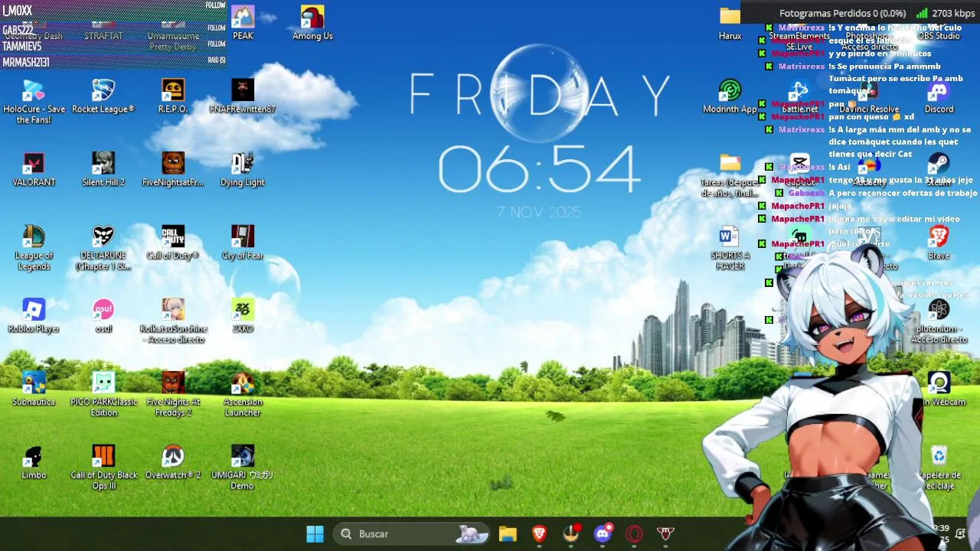Launch Overwatch® 2 desktop shortcut
980x551 pixels.
click(173, 463)
